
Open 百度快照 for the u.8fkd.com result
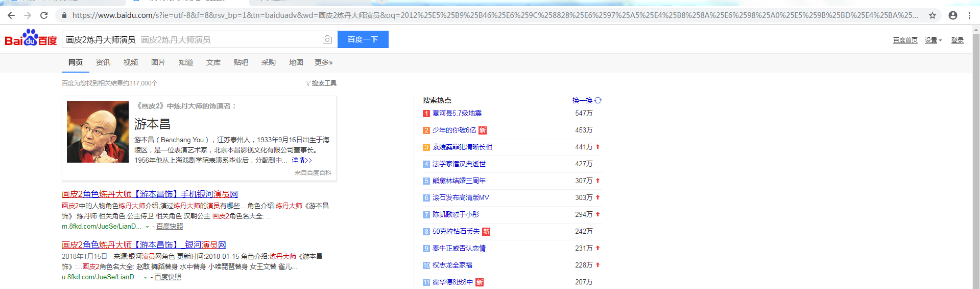coord(168,277)
